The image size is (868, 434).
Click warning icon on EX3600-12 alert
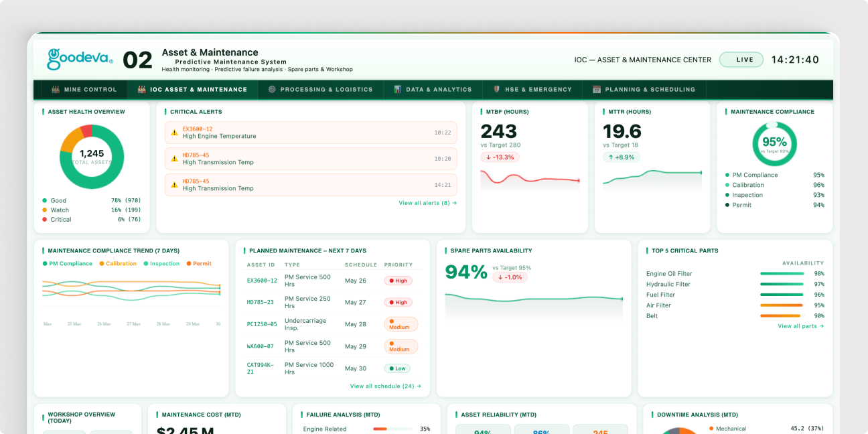click(174, 133)
